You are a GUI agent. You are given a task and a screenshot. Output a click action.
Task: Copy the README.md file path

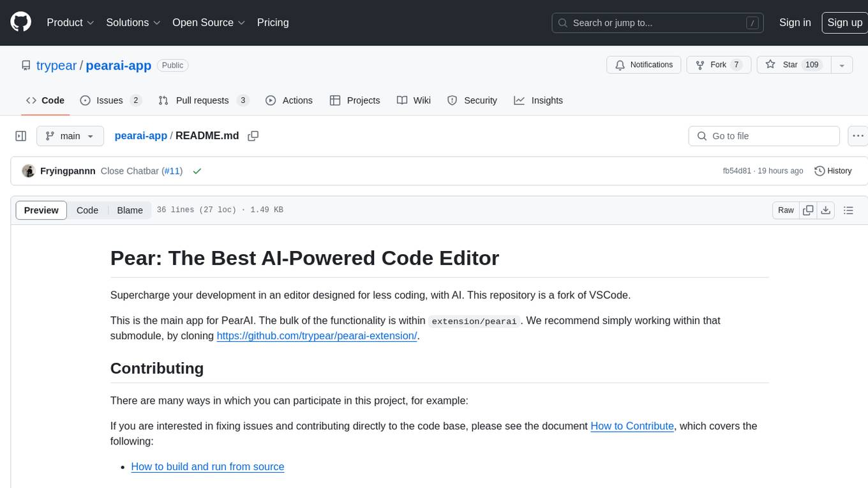(253, 136)
